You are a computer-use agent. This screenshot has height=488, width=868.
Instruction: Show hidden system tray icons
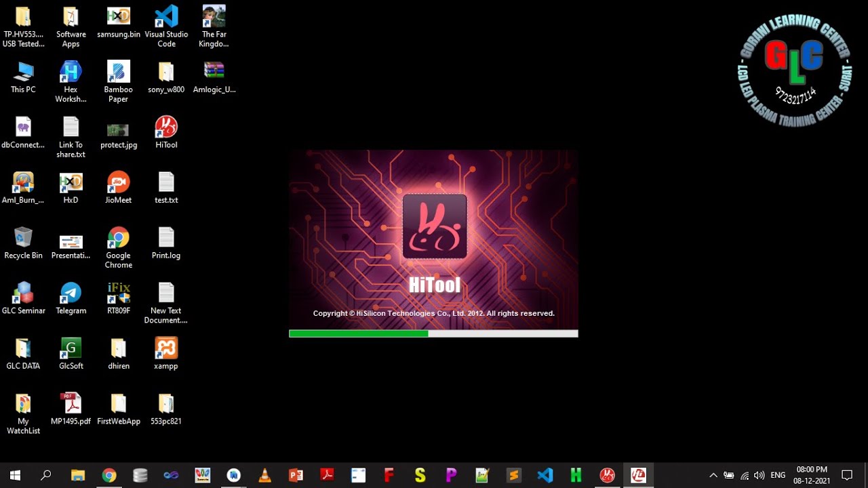[x=713, y=475]
